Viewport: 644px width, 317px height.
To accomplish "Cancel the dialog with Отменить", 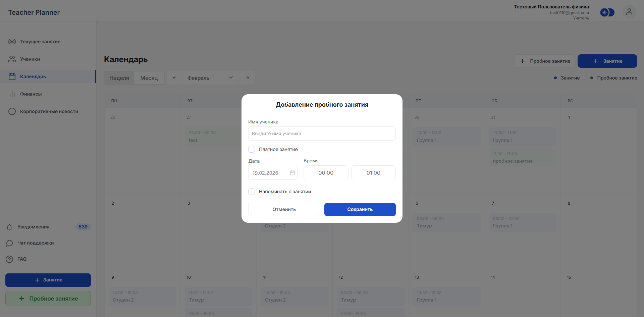I will 284,209.
